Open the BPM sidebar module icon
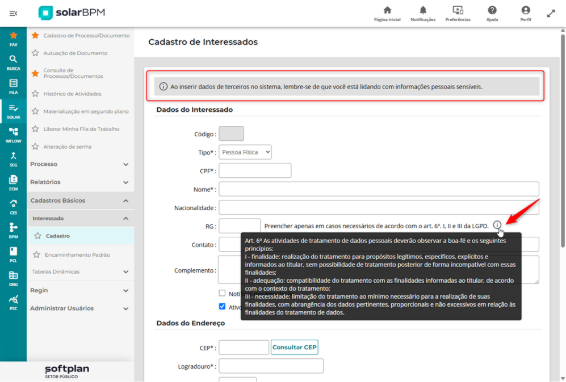The height and width of the screenshot is (382, 566). tap(13, 231)
